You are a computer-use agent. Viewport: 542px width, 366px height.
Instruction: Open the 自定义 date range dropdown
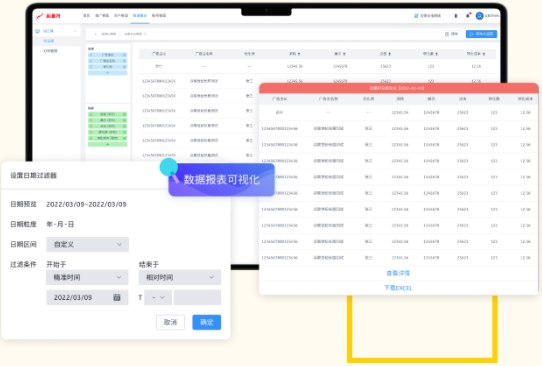coord(87,244)
